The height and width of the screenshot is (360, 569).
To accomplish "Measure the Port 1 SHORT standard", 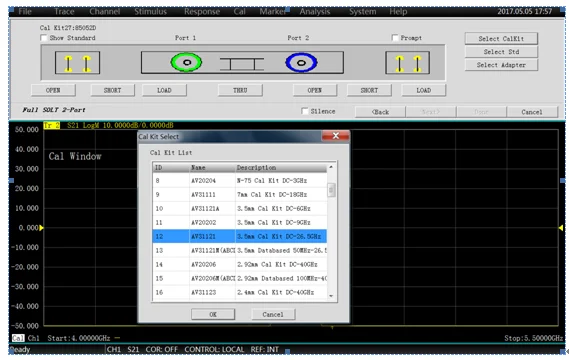I will tap(112, 90).
